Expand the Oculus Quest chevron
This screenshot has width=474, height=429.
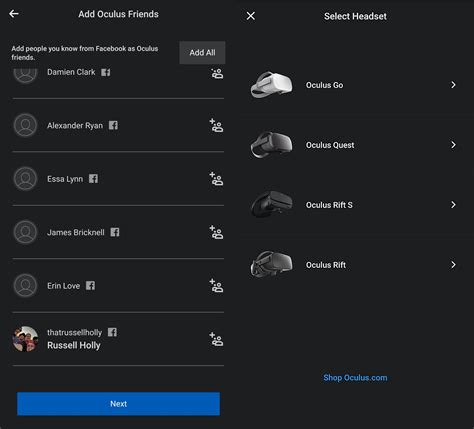click(453, 145)
